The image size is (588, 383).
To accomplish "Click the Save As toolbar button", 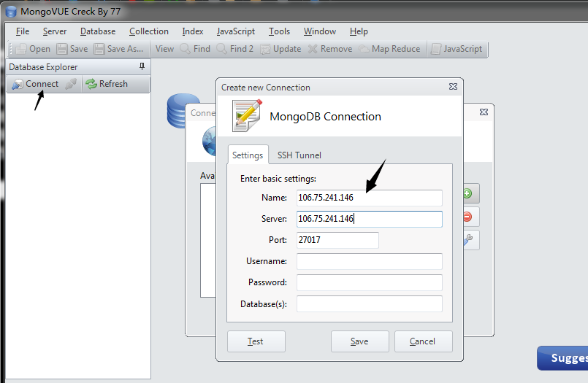I will pos(119,49).
